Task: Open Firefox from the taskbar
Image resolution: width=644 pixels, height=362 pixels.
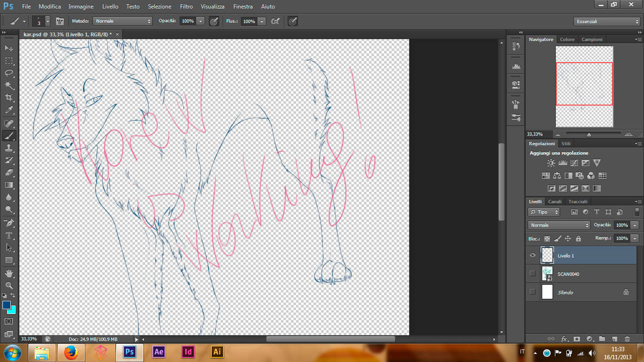Action: [71, 352]
